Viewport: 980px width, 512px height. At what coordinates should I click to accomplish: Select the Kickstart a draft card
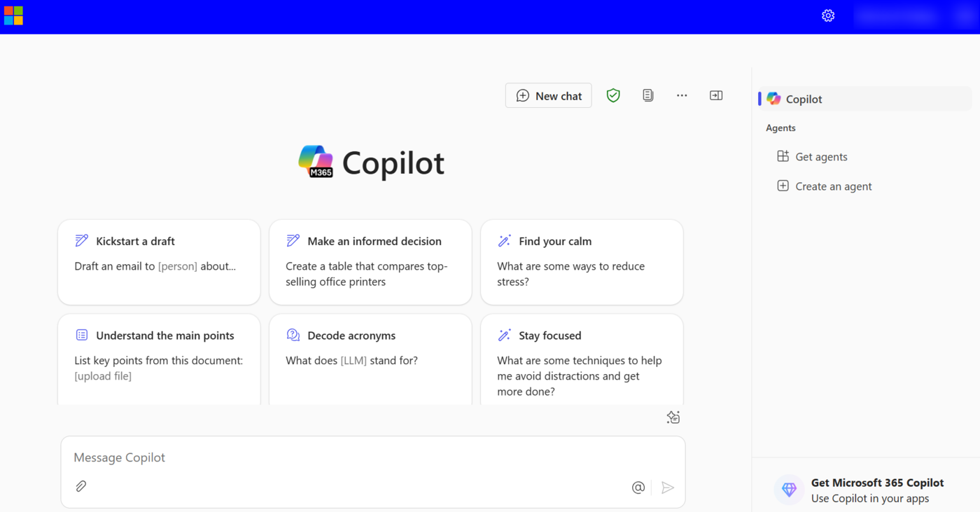click(x=159, y=262)
